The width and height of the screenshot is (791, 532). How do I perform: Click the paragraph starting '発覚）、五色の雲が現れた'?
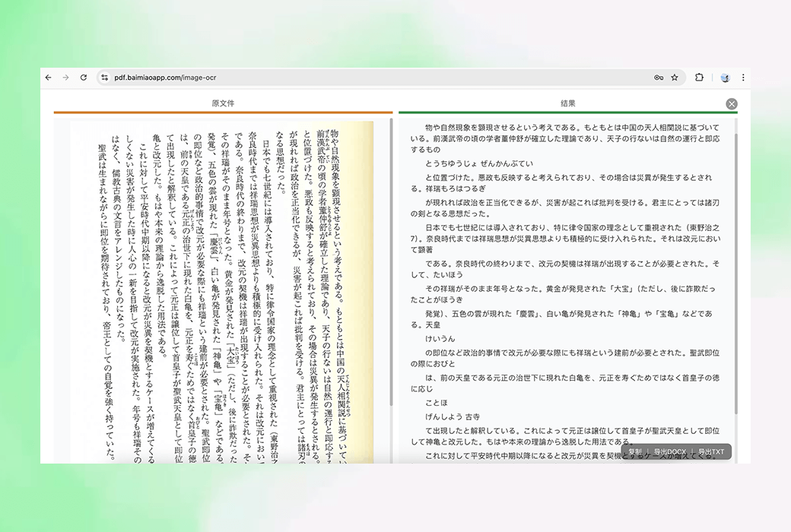click(561, 318)
